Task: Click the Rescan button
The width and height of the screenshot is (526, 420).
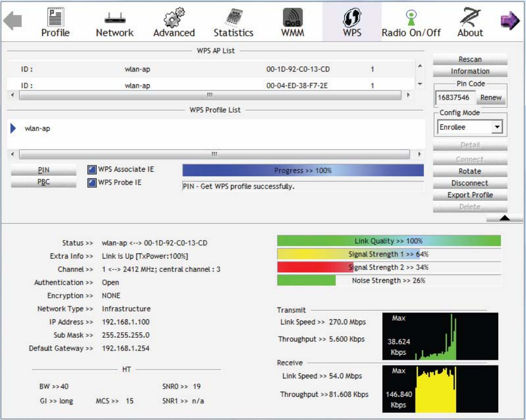Action: pyautogui.click(x=470, y=59)
